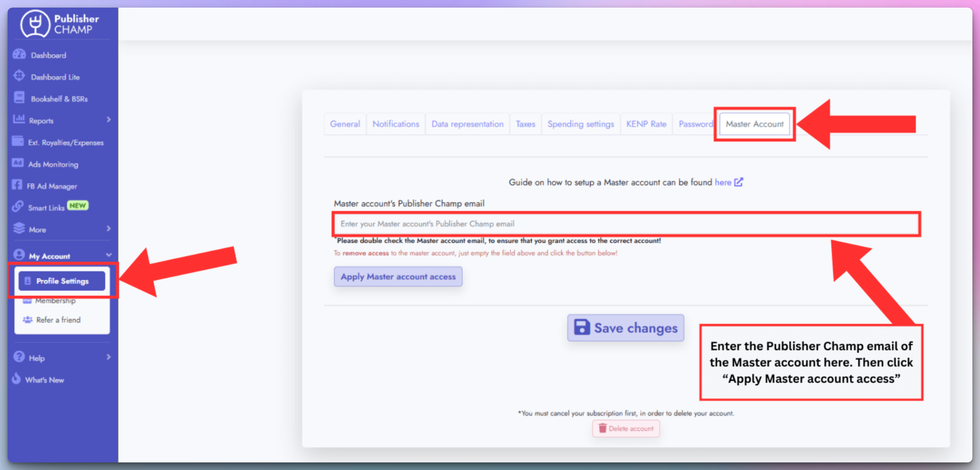Click the Reports bar chart icon
980x470 pixels.
pyautogui.click(x=19, y=119)
